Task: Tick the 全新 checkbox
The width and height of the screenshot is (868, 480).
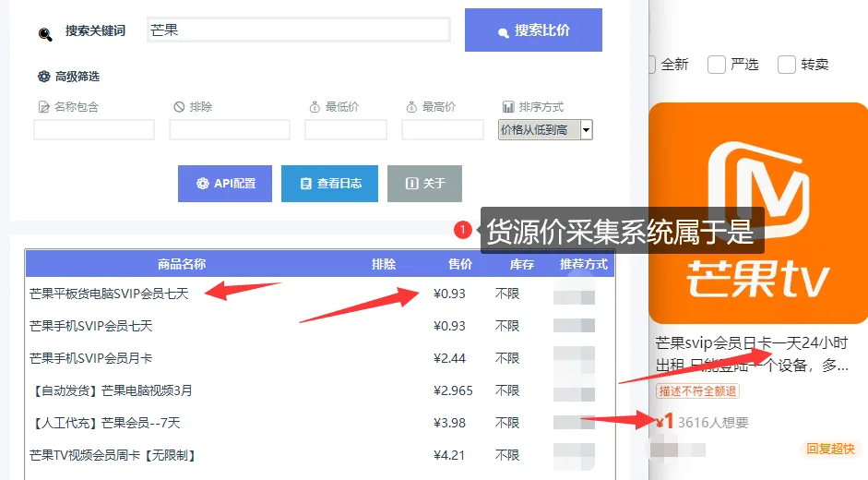Action: coord(651,65)
